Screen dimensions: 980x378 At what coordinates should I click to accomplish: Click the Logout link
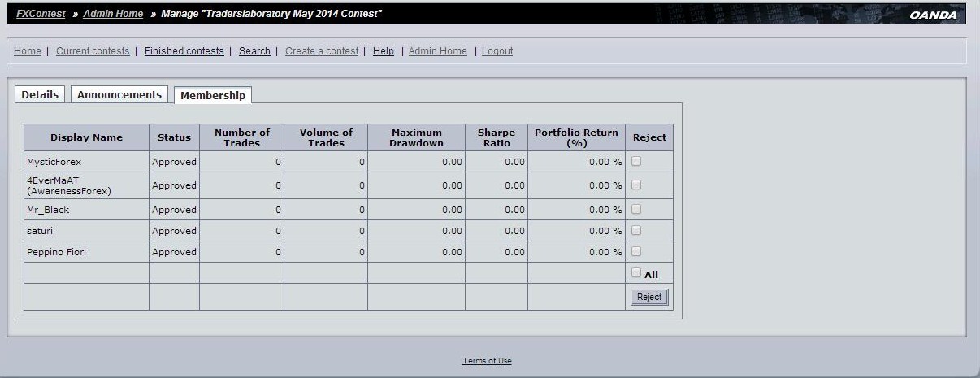(497, 51)
